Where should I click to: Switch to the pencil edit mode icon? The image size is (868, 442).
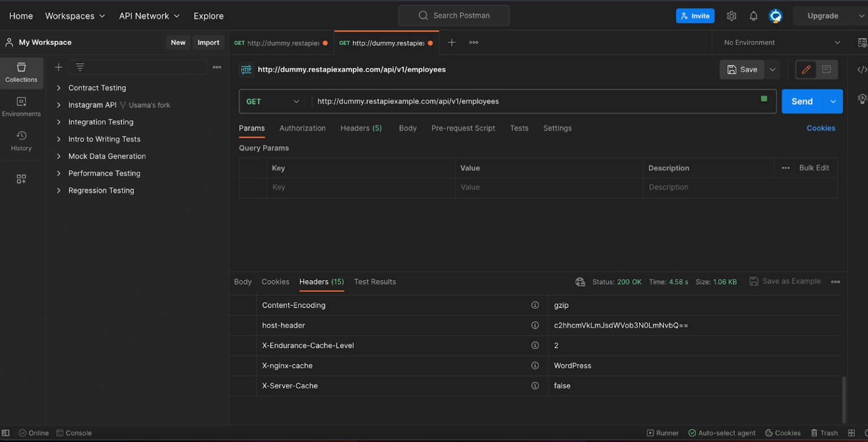point(806,69)
